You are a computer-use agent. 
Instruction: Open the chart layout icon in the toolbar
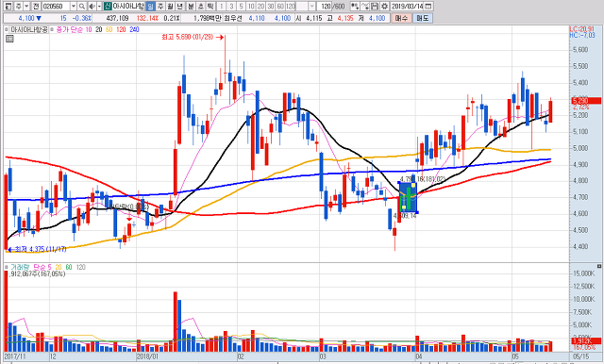[x=8, y=7]
